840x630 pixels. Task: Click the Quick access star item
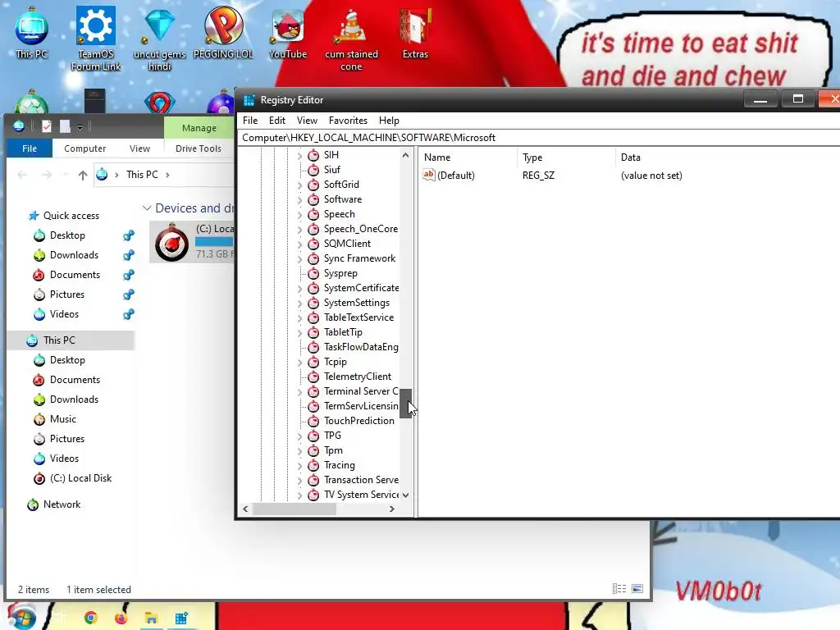tap(71, 216)
